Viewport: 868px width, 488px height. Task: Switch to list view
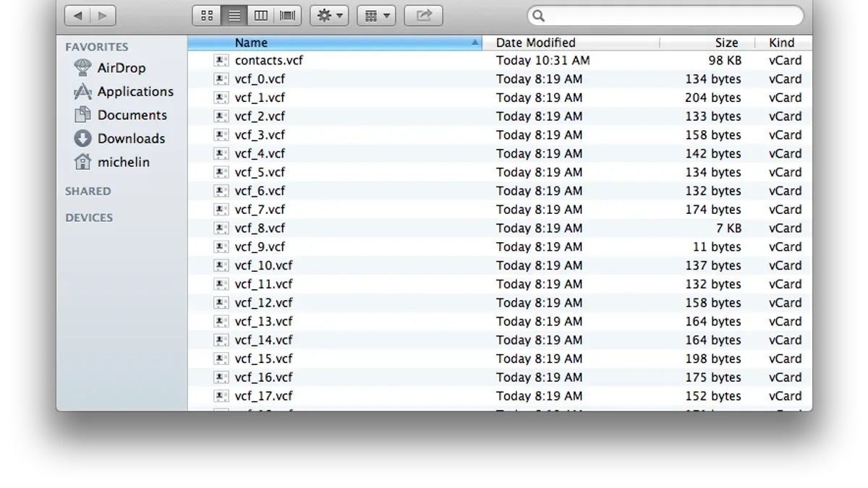click(x=234, y=15)
